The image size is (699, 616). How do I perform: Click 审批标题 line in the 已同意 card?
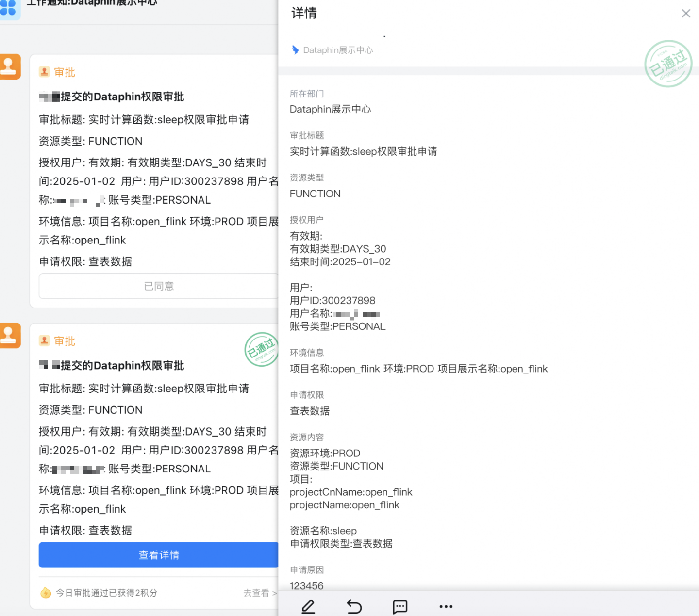tap(144, 120)
